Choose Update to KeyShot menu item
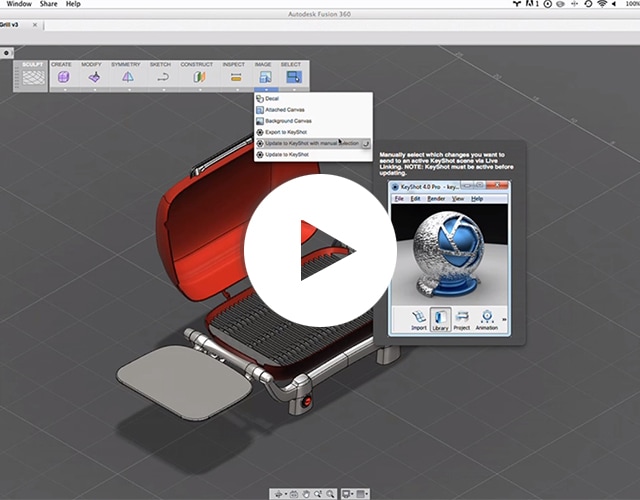The image size is (640, 500). [x=313, y=154]
